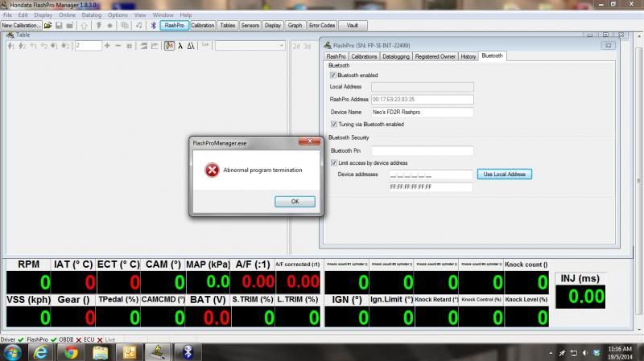Click the music note icon in toolbar

click(139, 26)
